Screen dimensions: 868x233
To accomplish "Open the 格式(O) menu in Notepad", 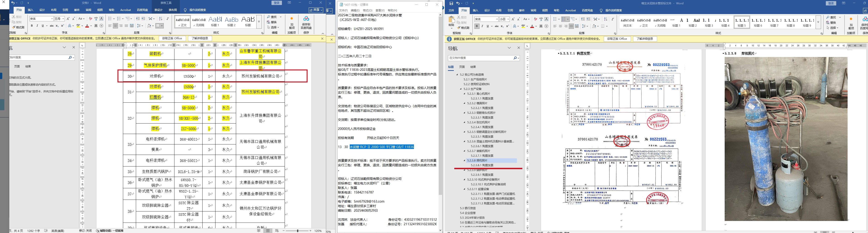I will point(368,10).
